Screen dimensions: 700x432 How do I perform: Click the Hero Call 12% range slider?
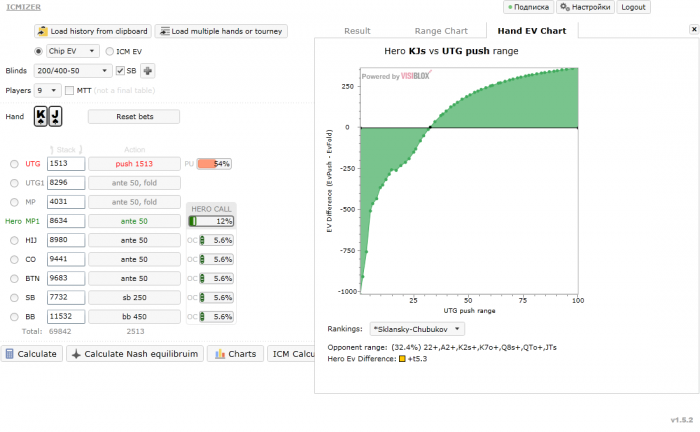click(x=211, y=221)
